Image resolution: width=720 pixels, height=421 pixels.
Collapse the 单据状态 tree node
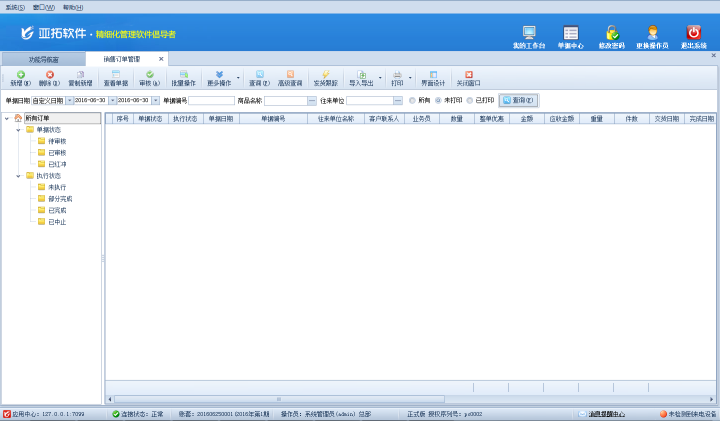point(20,129)
